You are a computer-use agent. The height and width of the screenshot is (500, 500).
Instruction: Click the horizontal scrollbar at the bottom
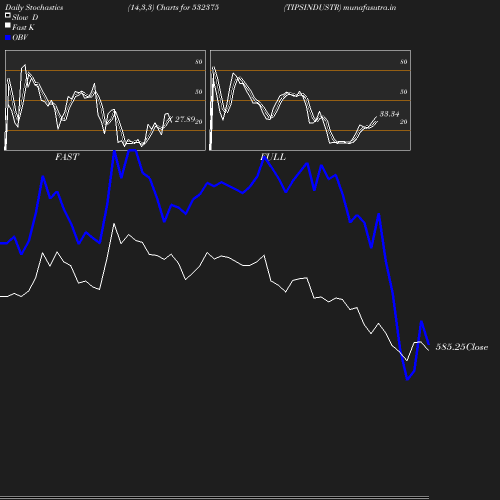tap(214, 497)
